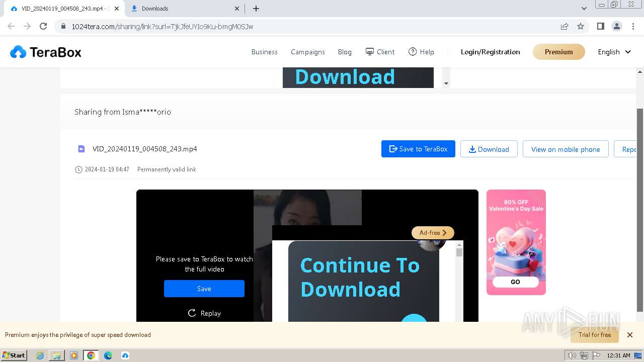The image size is (644, 362).
Task: Click the Chrome taskbar icon
Action: (91, 355)
